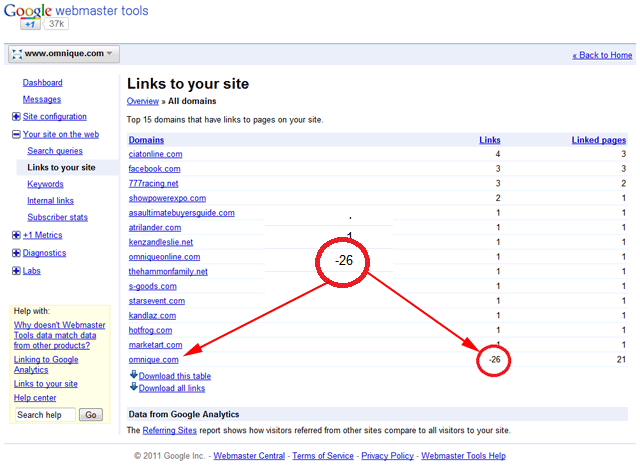
Task: Open the Messages menu item
Action: pos(42,99)
